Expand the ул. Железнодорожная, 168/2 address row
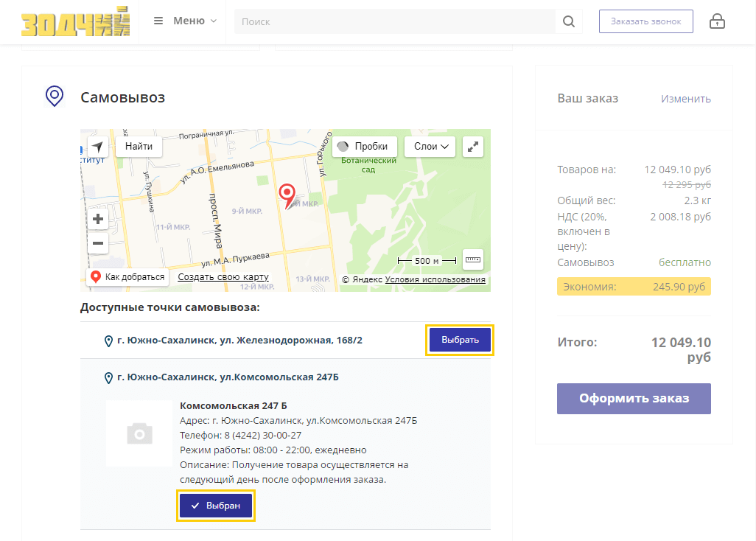 click(239, 341)
